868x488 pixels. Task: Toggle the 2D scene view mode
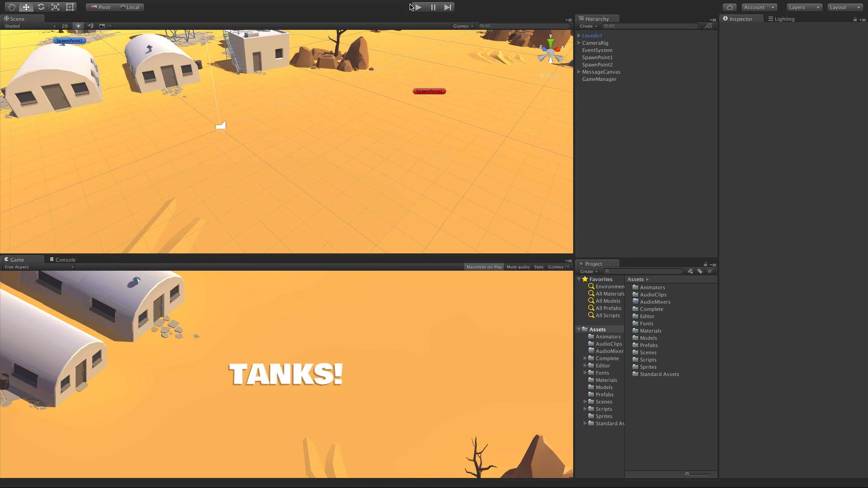[65, 26]
